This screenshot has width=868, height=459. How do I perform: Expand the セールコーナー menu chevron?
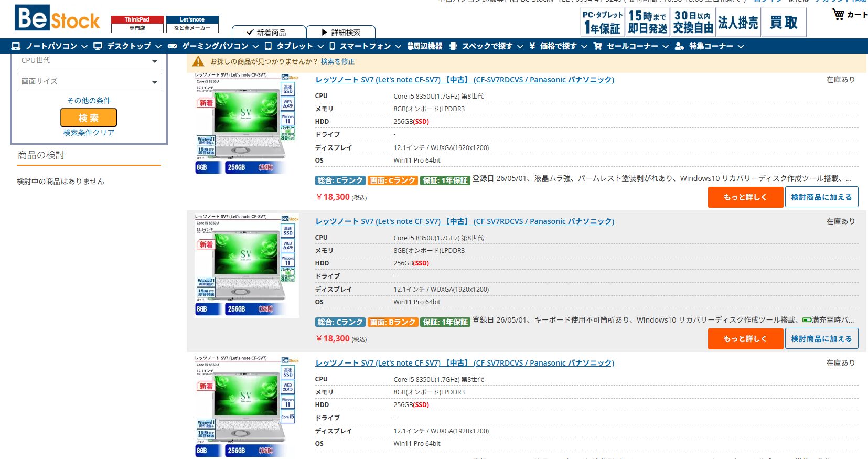[x=665, y=47]
